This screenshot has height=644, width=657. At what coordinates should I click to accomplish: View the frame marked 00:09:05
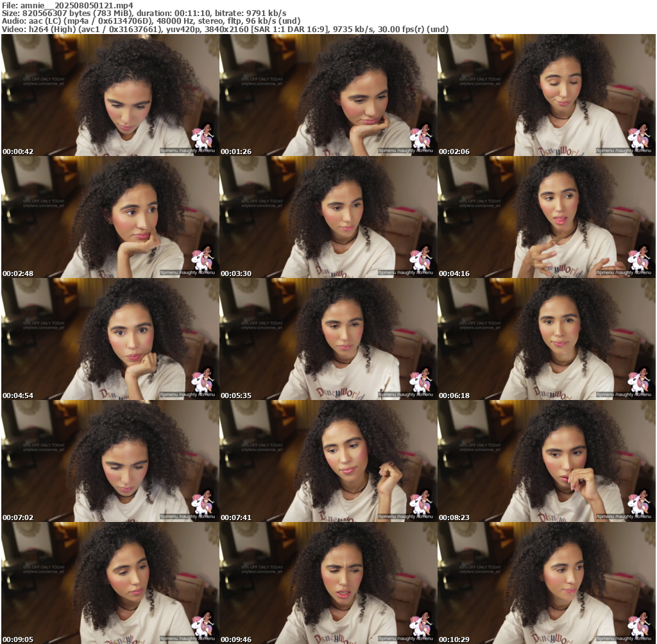tap(110, 583)
